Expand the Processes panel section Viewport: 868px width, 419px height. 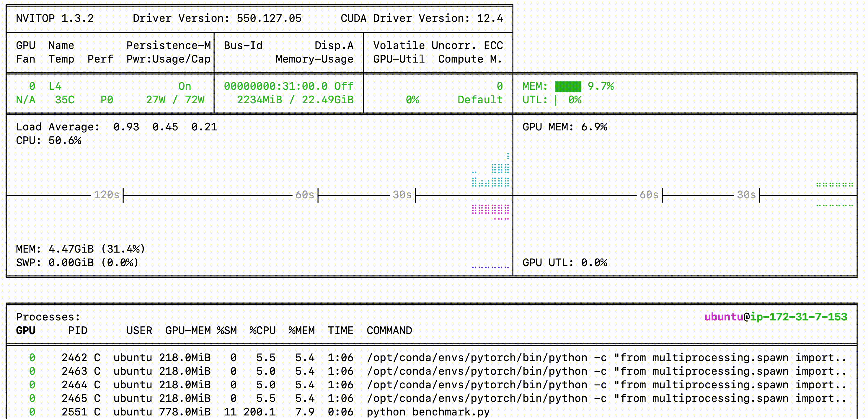[48, 317]
